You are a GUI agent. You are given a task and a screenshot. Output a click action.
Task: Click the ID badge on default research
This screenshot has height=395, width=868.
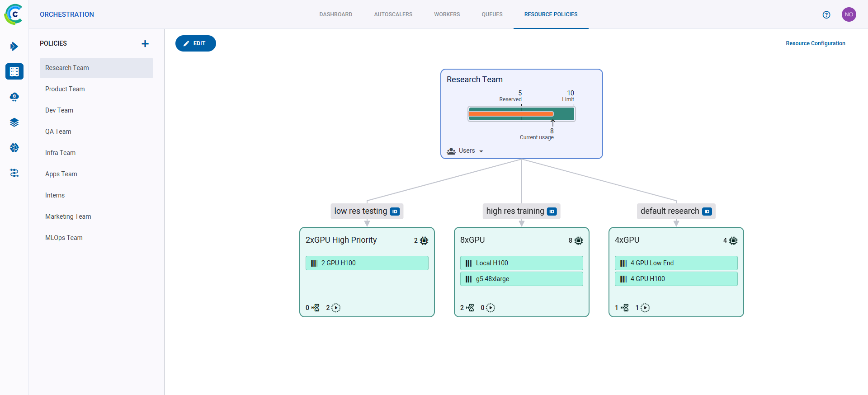pyautogui.click(x=707, y=212)
